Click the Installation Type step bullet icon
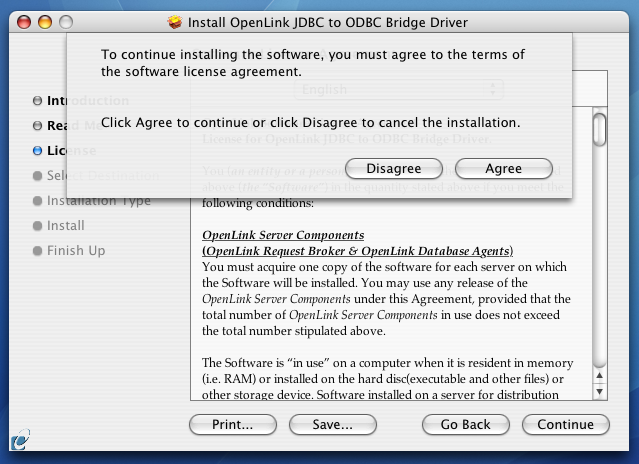 coord(37,201)
